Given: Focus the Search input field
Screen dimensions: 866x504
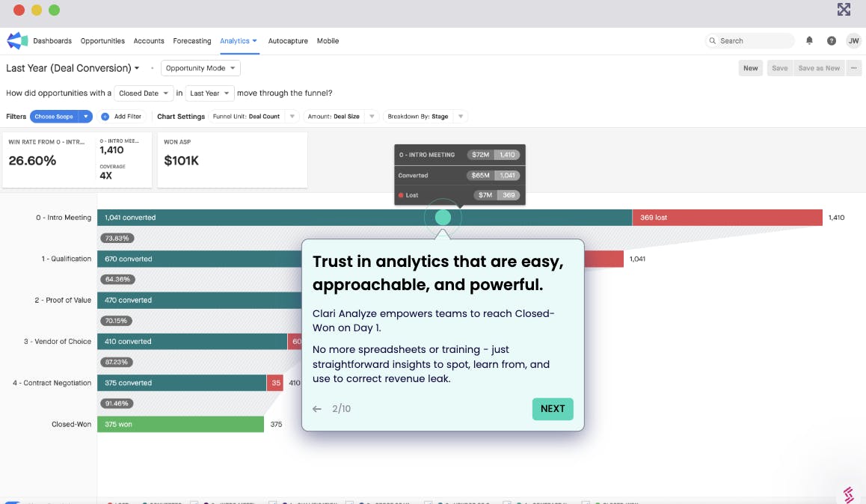Looking at the screenshot, I should click(749, 41).
